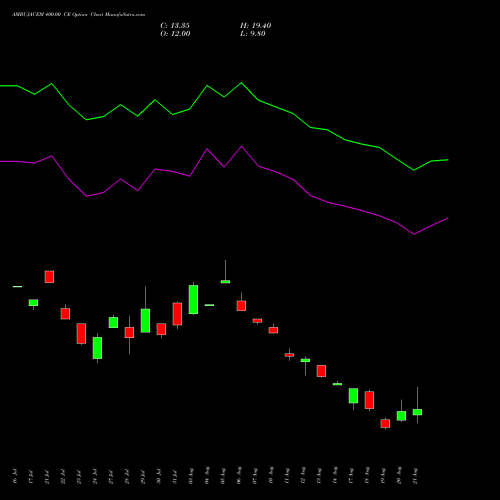Select the 03 Aug date label
The image size is (500, 500).
click(x=191, y=476)
